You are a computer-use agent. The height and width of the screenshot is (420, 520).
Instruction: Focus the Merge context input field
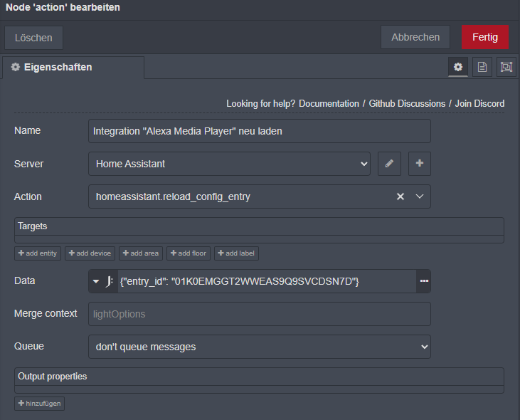(x=260, y=314)
